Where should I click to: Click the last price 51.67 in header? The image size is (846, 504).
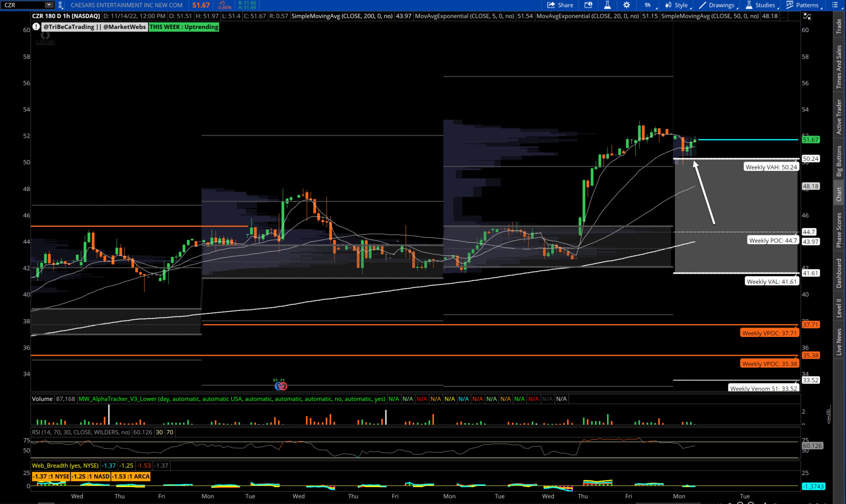[201, 5]
